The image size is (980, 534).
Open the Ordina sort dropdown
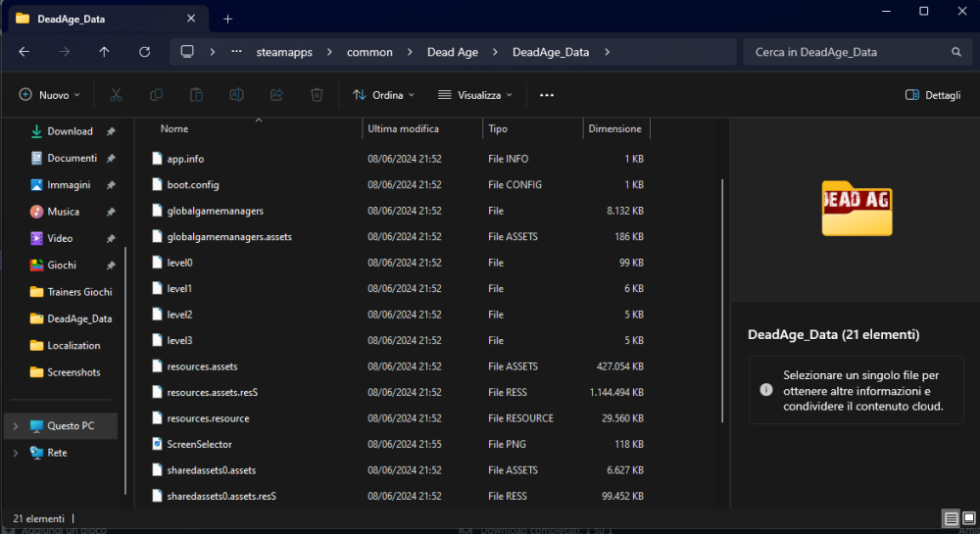click(383, 95)
